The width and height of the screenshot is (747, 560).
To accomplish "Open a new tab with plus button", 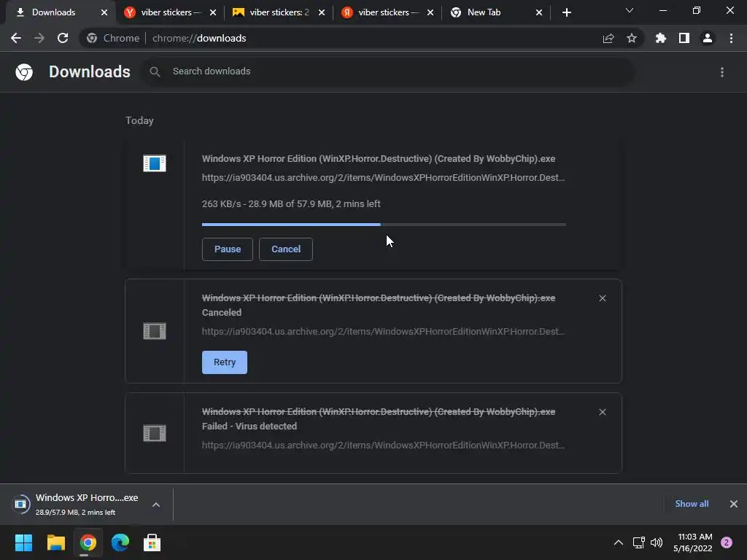I will pos(566,12).
